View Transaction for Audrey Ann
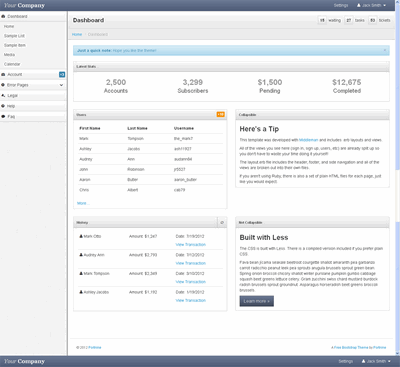The height and width of the screenshot is (367, 400). 191,263
